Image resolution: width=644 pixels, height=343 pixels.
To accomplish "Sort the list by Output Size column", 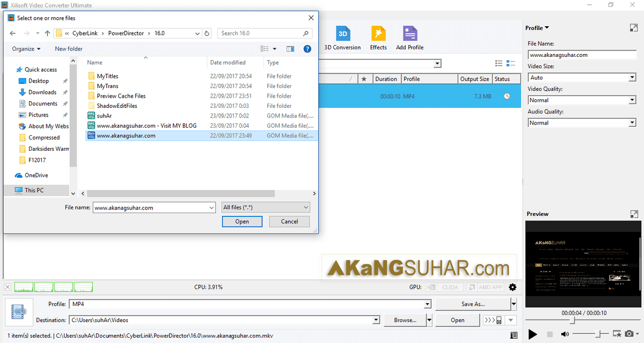I will (474, 79).
